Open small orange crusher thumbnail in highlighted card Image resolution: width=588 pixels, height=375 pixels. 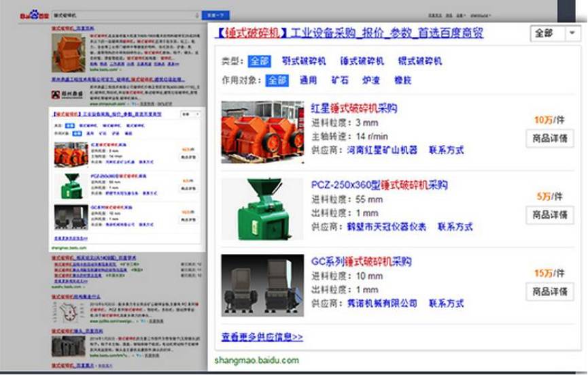(x=71, y=154)
